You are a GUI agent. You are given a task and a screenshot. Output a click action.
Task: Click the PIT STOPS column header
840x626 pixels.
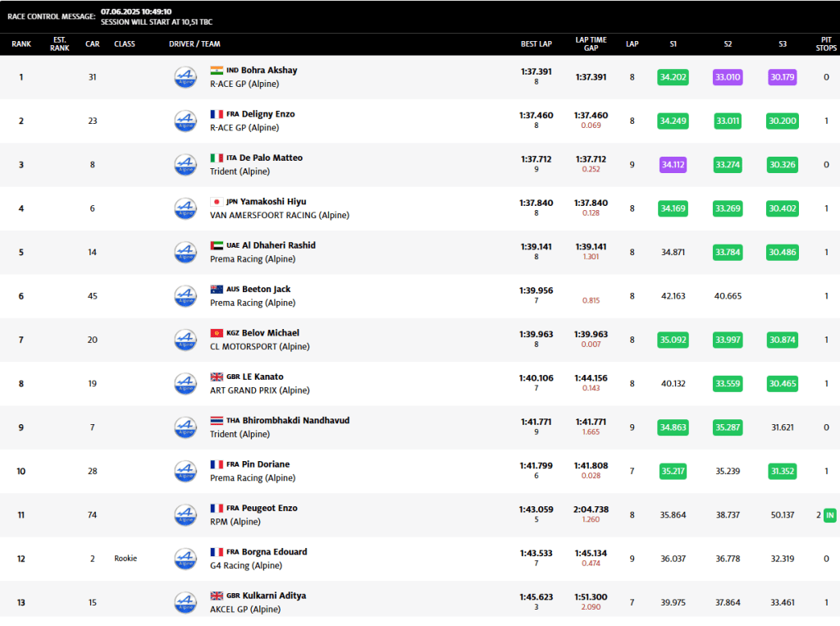826,44
